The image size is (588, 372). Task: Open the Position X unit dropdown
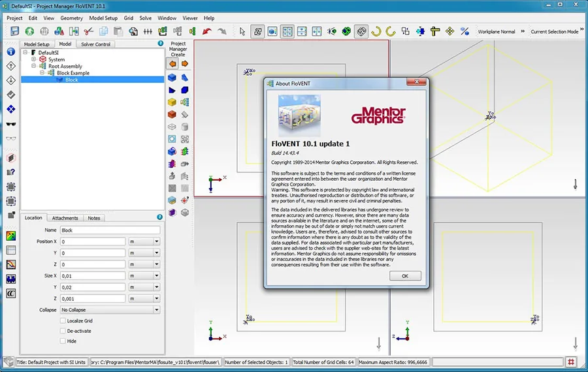[144, 241]
